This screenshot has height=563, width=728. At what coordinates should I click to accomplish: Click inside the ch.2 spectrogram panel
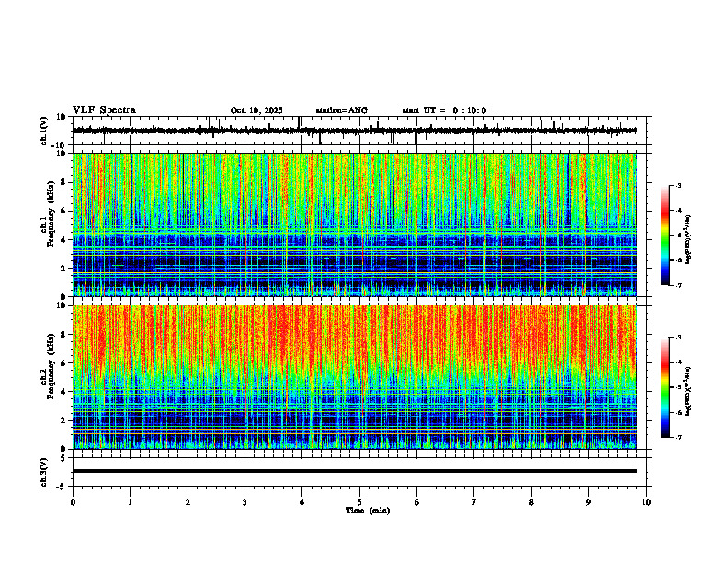tap(354, 377)
